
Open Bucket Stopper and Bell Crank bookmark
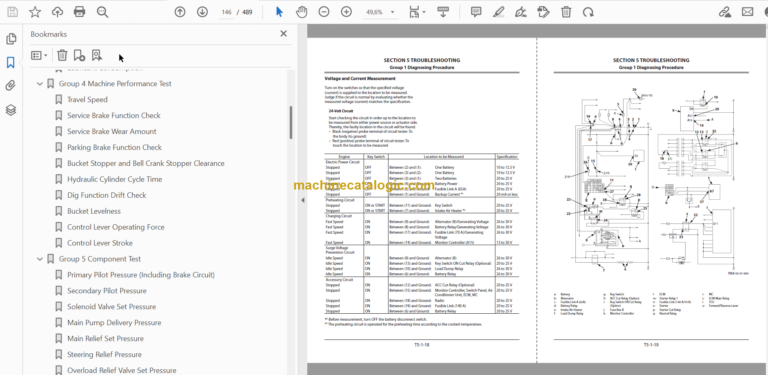coord(145,164)
